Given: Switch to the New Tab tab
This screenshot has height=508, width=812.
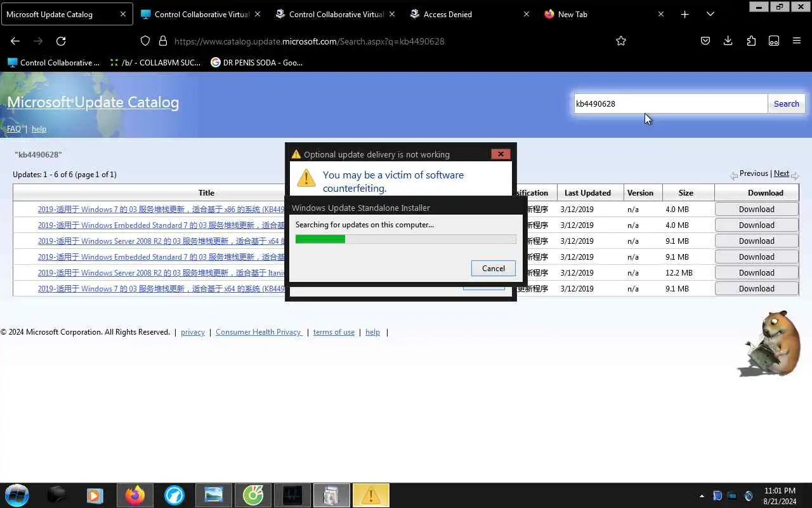Looking at the screenshot, I should (605, 14).
